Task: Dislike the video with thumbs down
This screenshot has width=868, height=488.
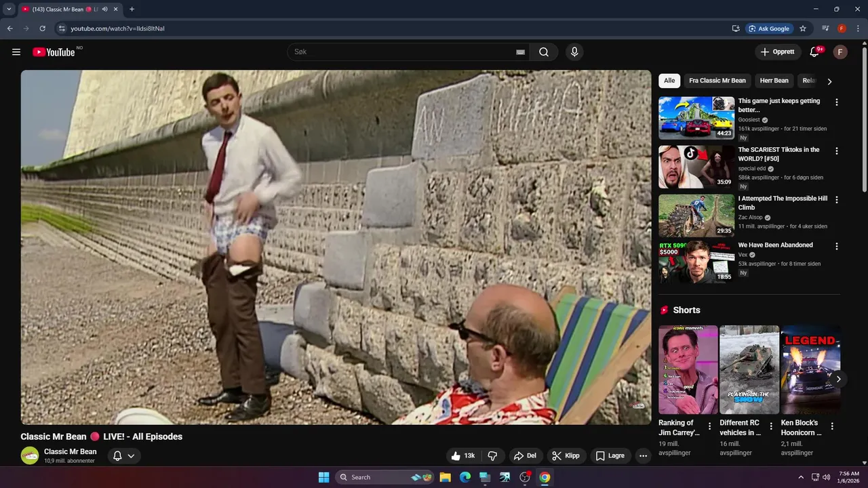Action: click(493, 456)
